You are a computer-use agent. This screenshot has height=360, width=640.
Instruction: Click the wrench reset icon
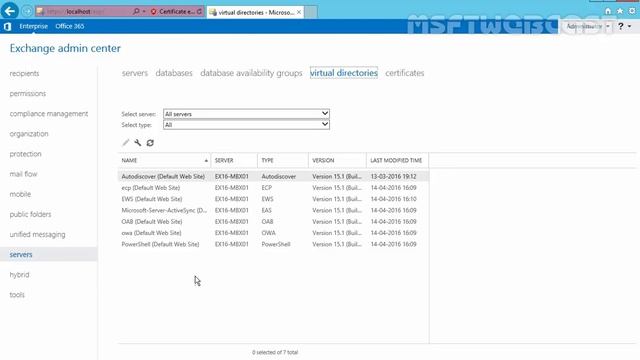point(138,142)
